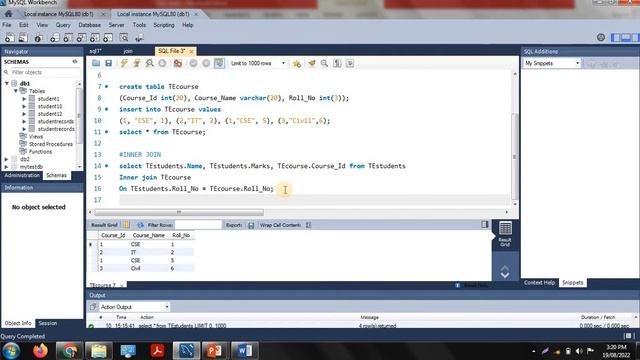Create a new SQL tab from main toolbar
Viewport: 640px width, 360px height.
tap(9, 38)
